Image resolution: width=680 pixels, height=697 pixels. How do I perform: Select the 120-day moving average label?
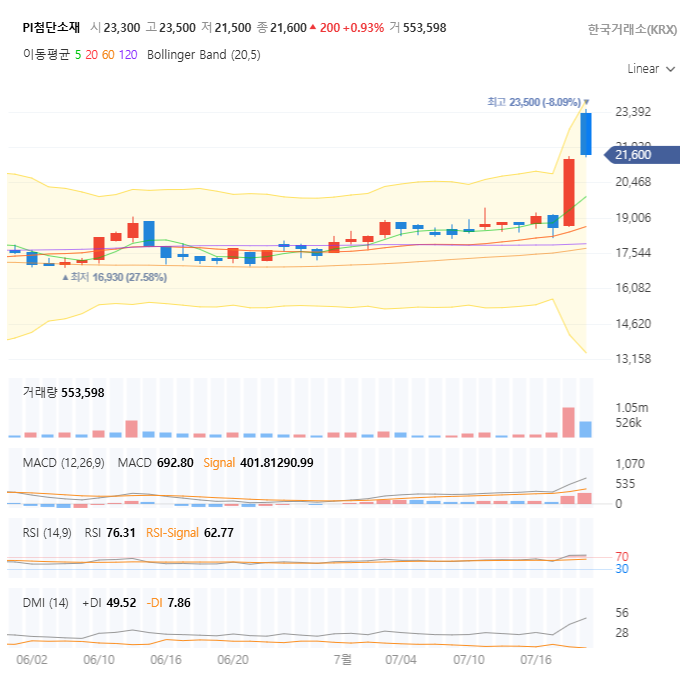[128, 55]
